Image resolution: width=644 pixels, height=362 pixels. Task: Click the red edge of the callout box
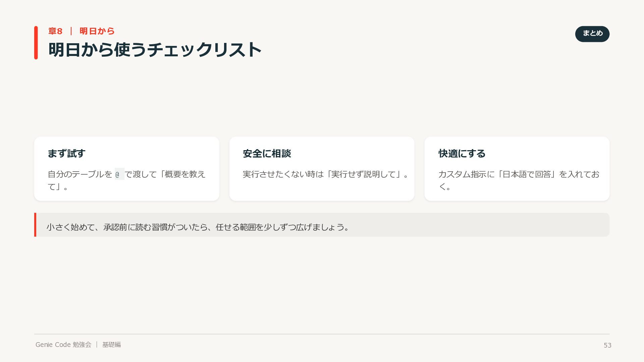[35, 225]
